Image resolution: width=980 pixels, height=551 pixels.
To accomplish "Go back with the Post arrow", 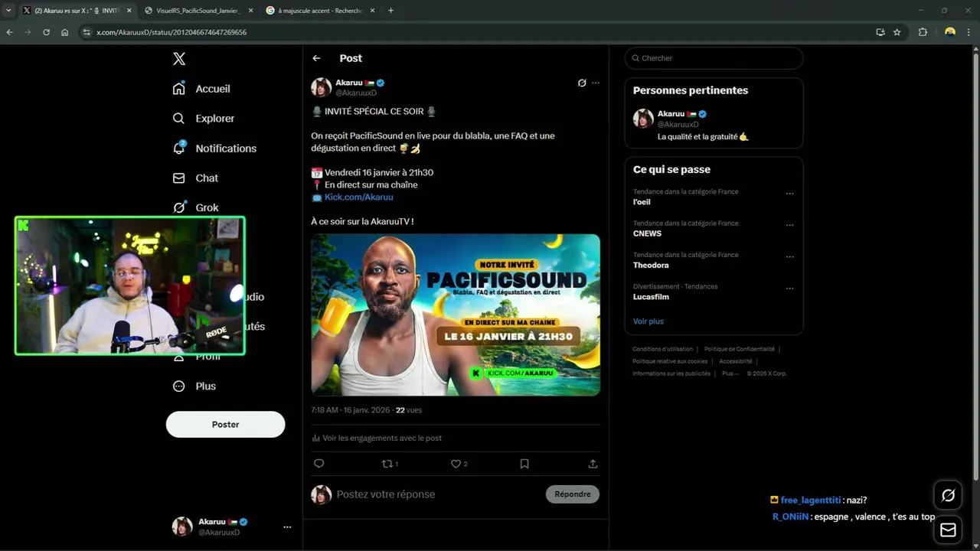I will click(316, 58).
